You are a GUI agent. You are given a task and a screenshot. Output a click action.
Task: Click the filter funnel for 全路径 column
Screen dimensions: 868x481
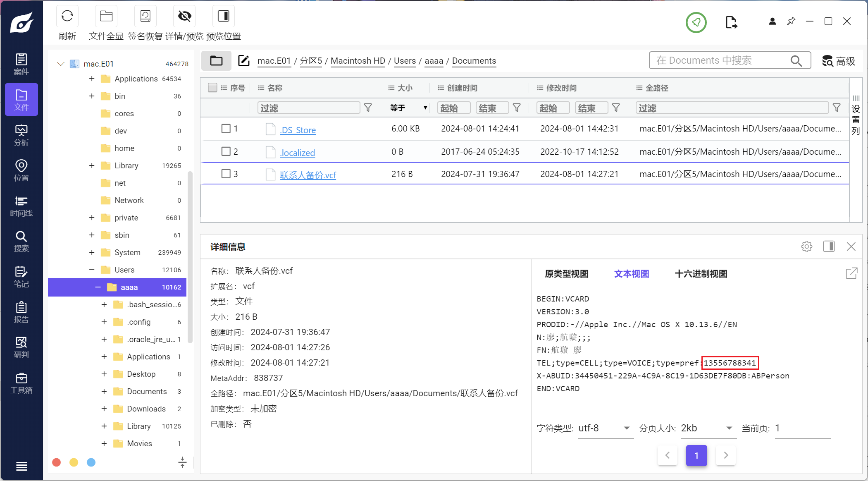[837, 108]
